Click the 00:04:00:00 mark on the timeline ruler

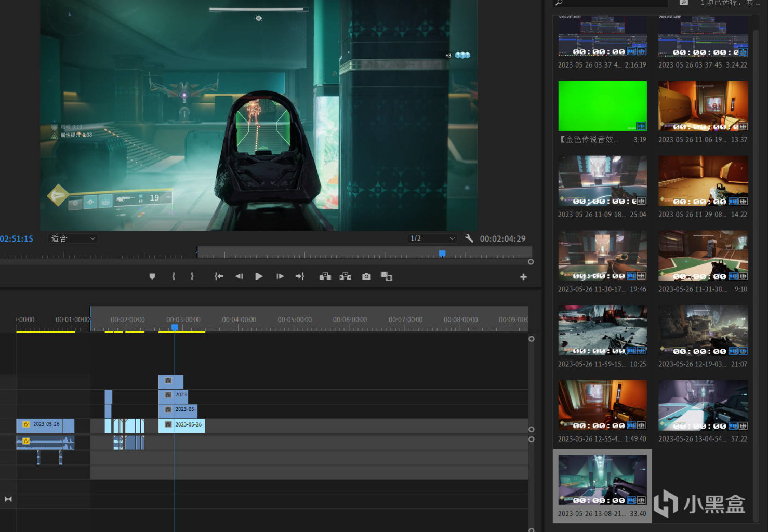point(239,320)
